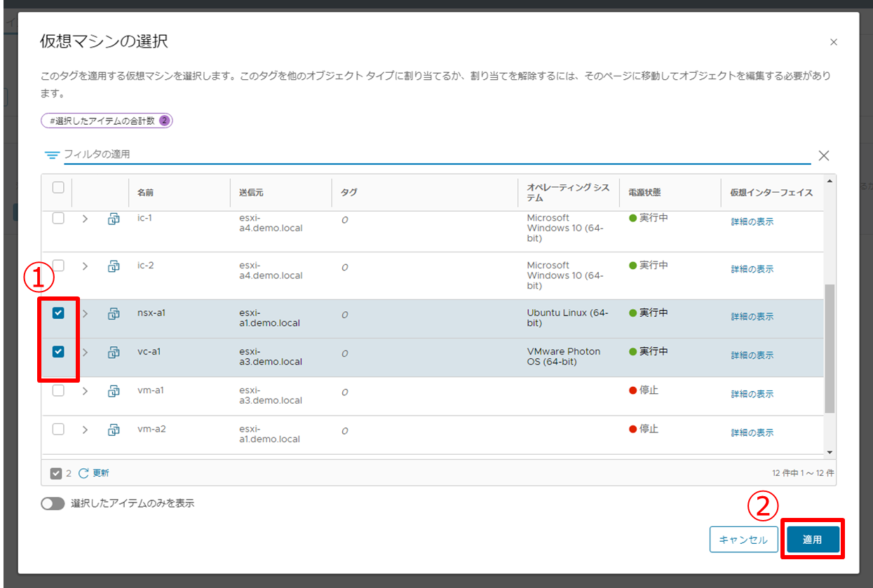Toggle 選択したアイテムのみを表示 switch
This screenshot has height=588, width=873.
coord(53,503)
